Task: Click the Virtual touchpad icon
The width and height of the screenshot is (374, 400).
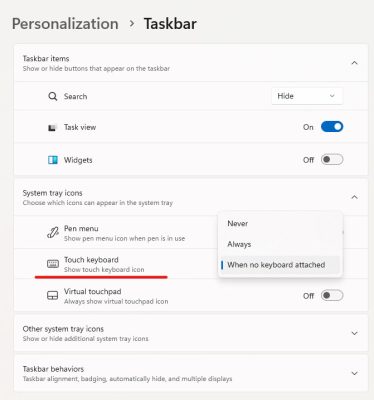Action: coord(53,296)
